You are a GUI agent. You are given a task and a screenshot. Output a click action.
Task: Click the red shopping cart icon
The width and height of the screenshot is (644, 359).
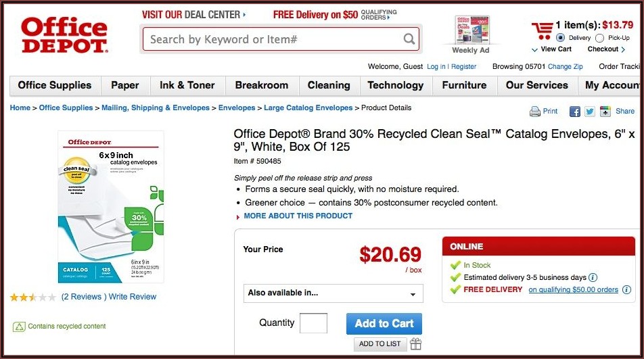(x=542, y=30)
